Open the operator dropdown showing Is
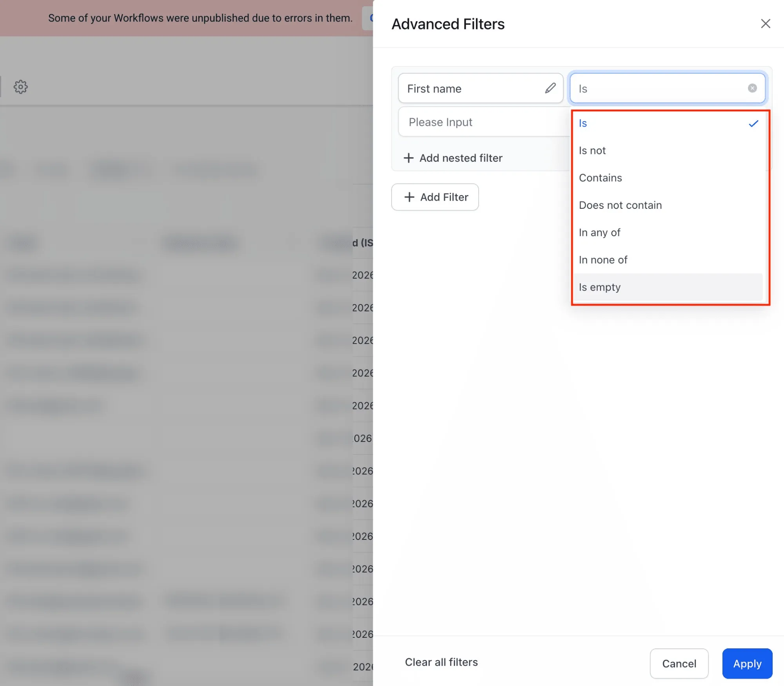 [667, 88]
